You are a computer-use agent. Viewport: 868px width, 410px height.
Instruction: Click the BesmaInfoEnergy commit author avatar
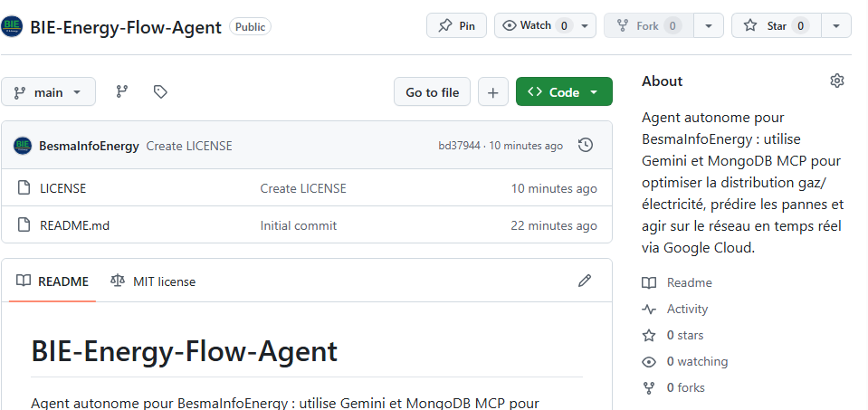(x=23, y=146)
